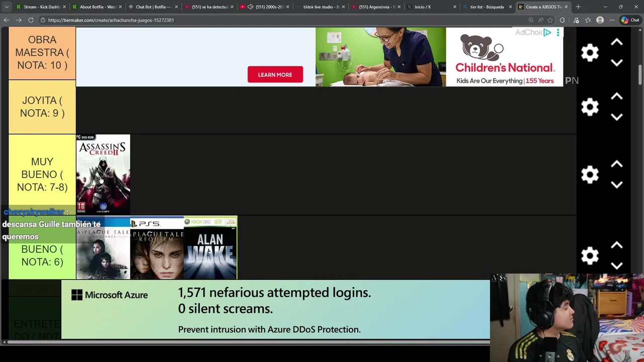Open browser settings and more menu

point(612,20)
